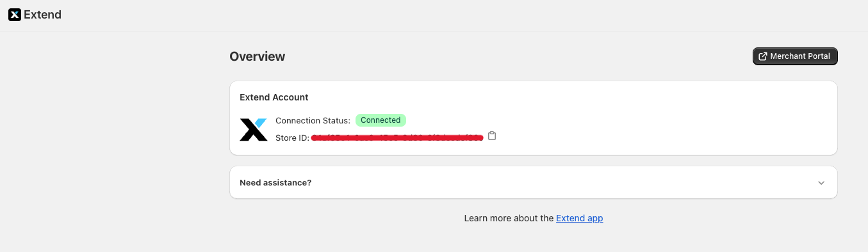
Task: Click the blank middle of the Need assistance card
Action: pyautogui.click(x=545, y=182)
